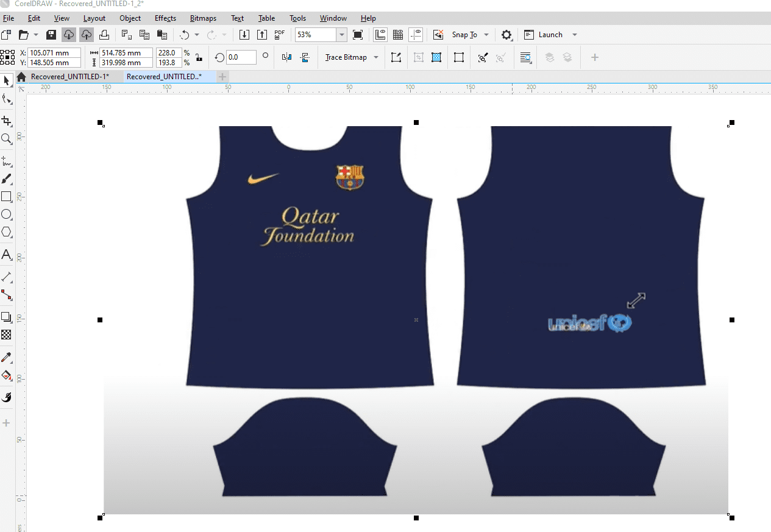Select the Ellipse tool
The image size is (771, 532).
[x=7, y=215]
